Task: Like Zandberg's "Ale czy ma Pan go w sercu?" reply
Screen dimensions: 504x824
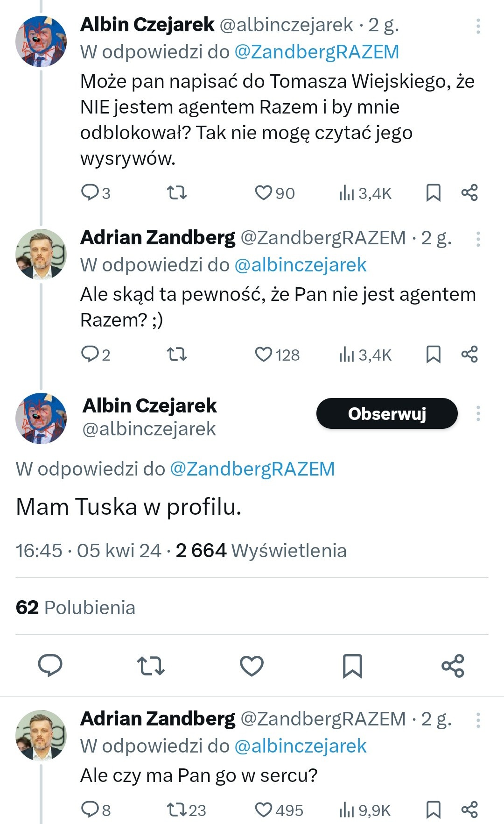Action: point(279,810)
